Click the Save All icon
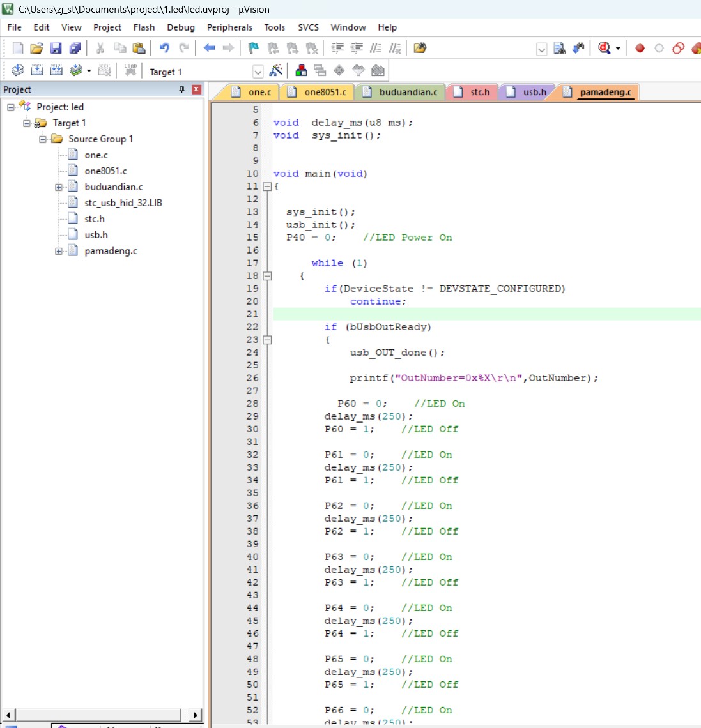This screenshot has width=701, height=728. click(75, 49)
